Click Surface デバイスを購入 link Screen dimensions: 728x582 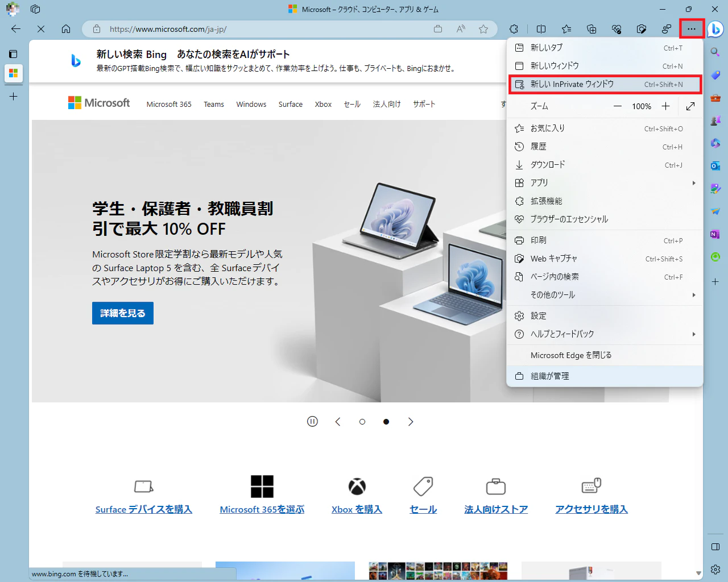pos(144,509)
